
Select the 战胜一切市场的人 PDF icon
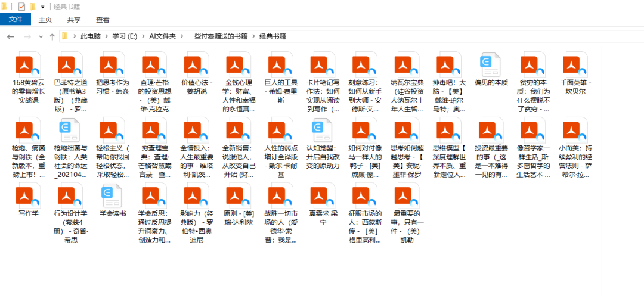pos(280,195)
